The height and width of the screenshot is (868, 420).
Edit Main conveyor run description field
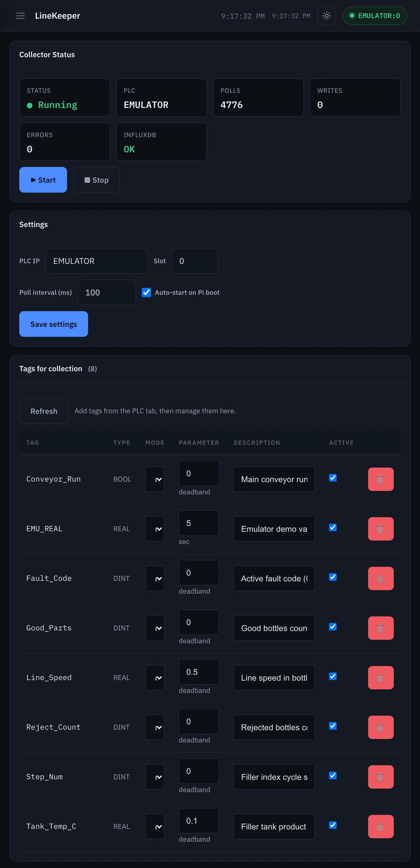pyautogui.click(x=274, y=479)
